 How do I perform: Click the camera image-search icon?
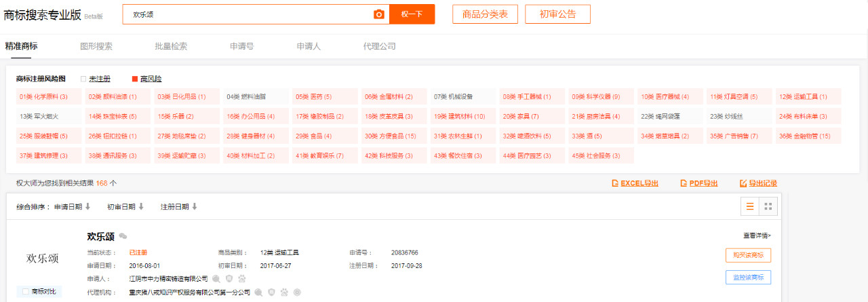[x=379, y=14]
